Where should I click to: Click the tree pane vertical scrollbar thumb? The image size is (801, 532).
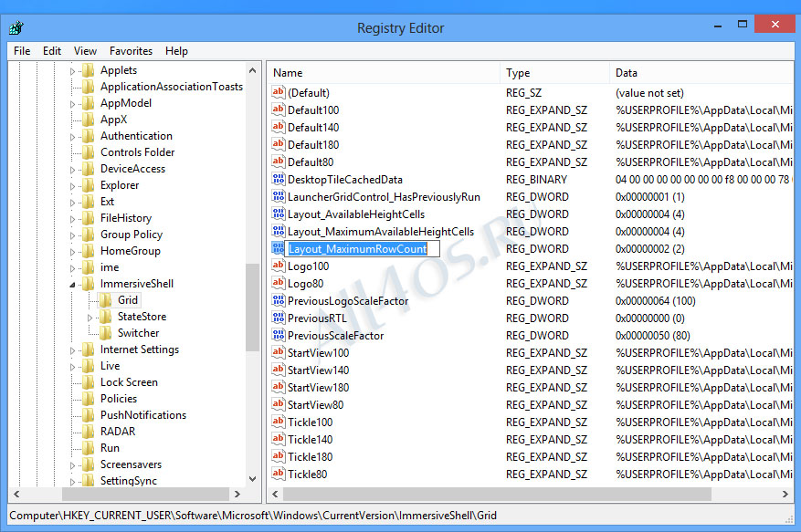(252, 308)
